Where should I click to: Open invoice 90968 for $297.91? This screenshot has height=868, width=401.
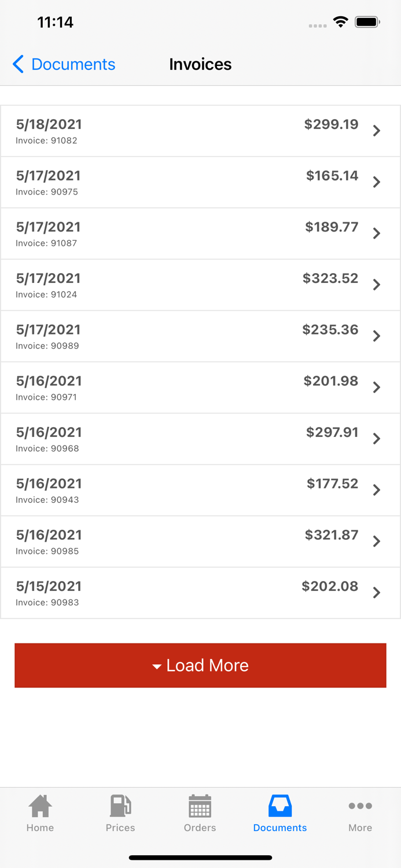pos(200,439)
